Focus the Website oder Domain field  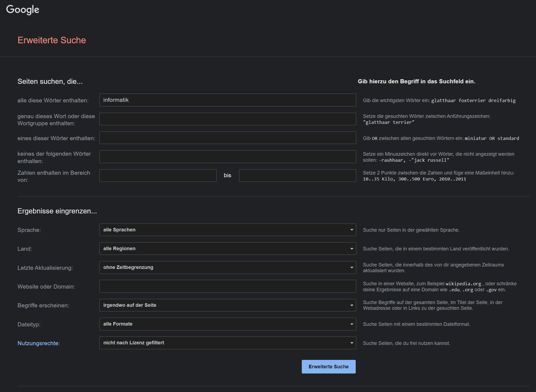(227, 286)
